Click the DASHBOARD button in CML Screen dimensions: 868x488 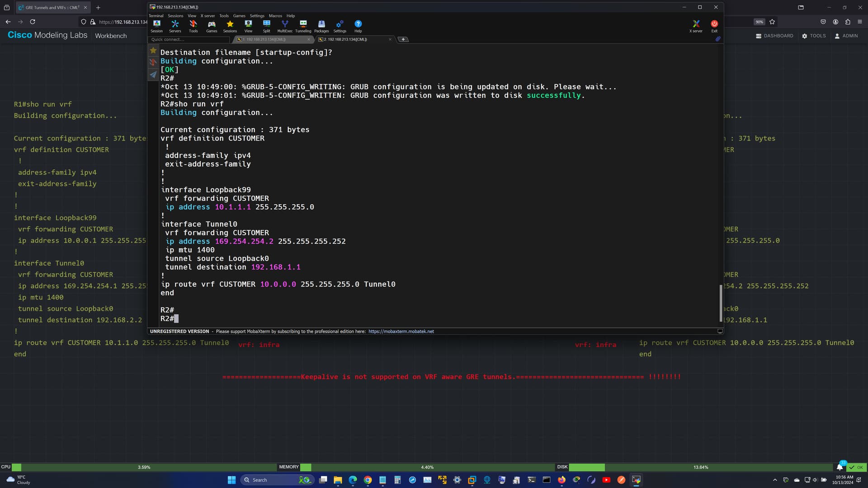coord(774,36)
